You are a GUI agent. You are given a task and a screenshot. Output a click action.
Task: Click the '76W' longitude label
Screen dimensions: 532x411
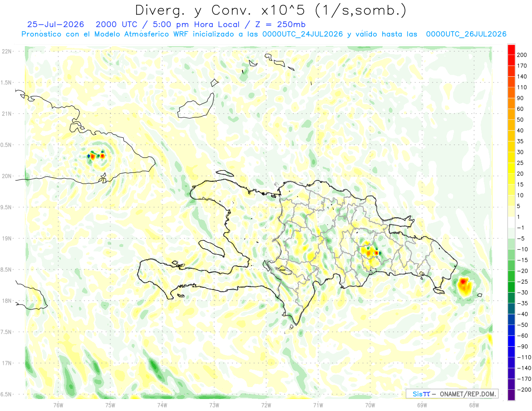pyautogui.click(x=58, y=405)
